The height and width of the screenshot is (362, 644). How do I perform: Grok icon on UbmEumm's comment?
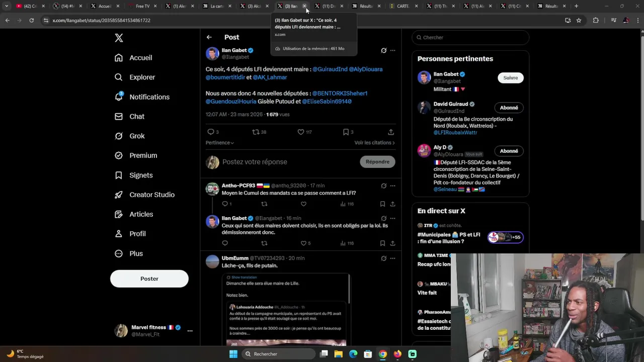pyautogui.click(x=384, y=258)
